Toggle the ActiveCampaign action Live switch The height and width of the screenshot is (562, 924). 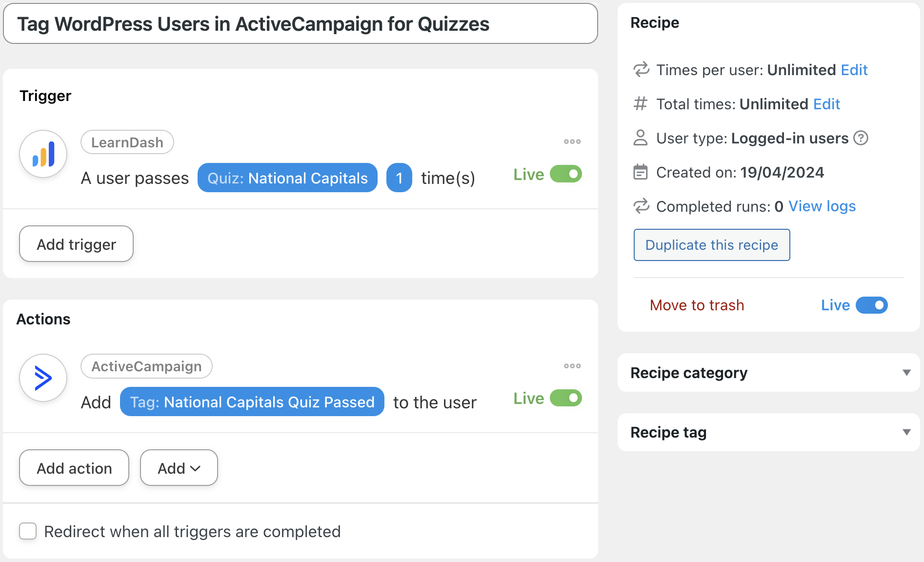point(565,398)
